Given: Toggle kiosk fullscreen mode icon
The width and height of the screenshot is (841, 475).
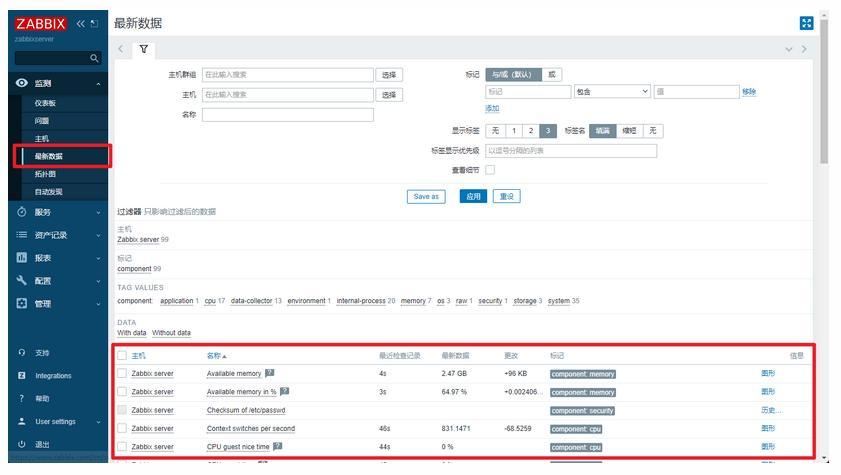Looking at the screenshot, I should point(806,23).
